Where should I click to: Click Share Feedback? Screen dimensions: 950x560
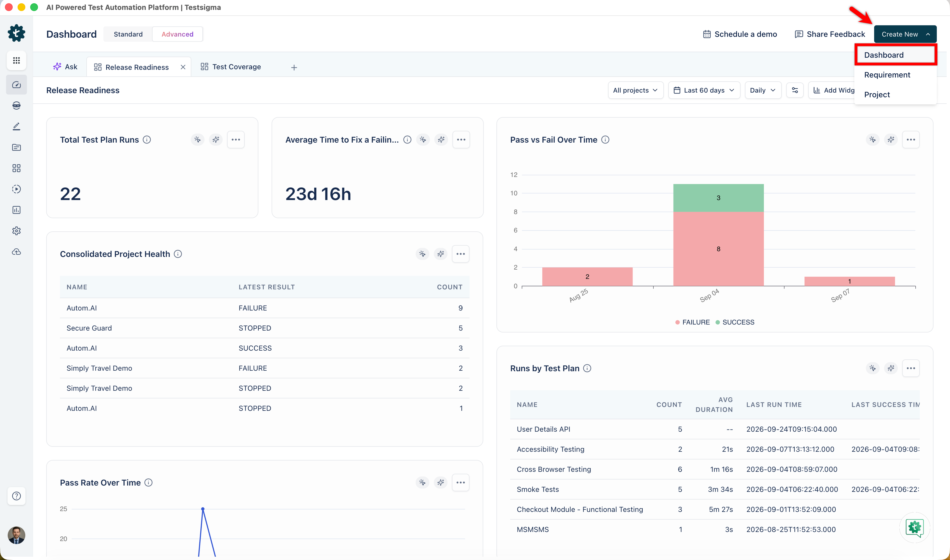[830, 34]
